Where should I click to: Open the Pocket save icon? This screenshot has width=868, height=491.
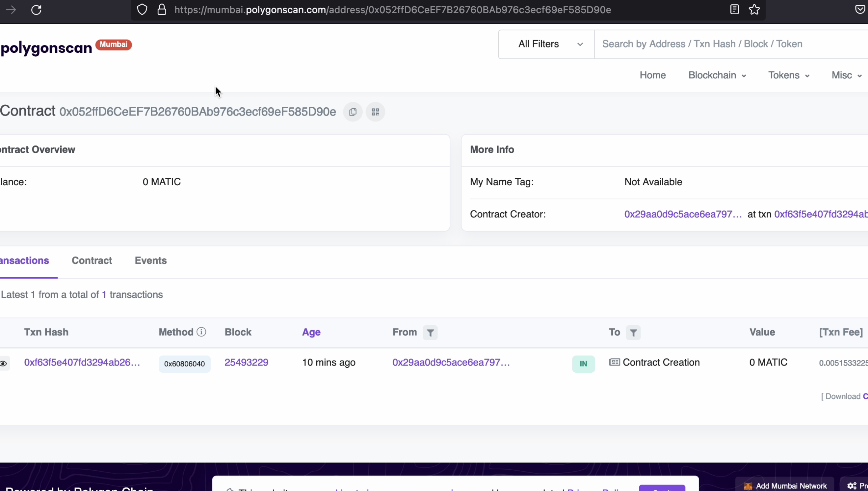[860, 10]
